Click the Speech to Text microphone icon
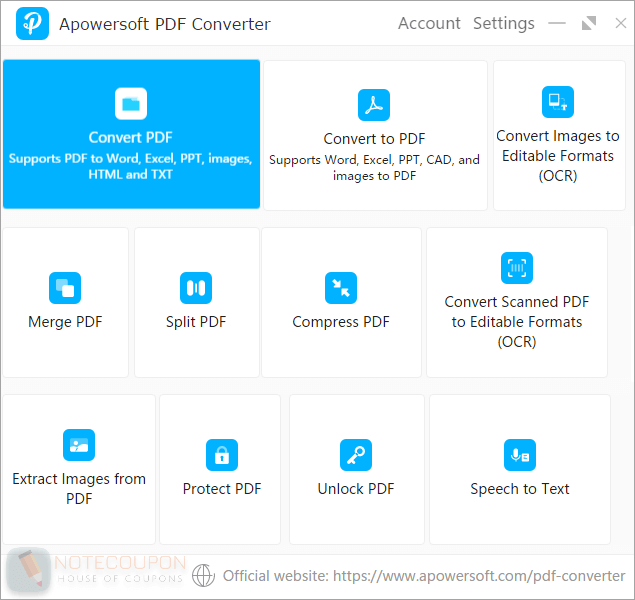 520,455
